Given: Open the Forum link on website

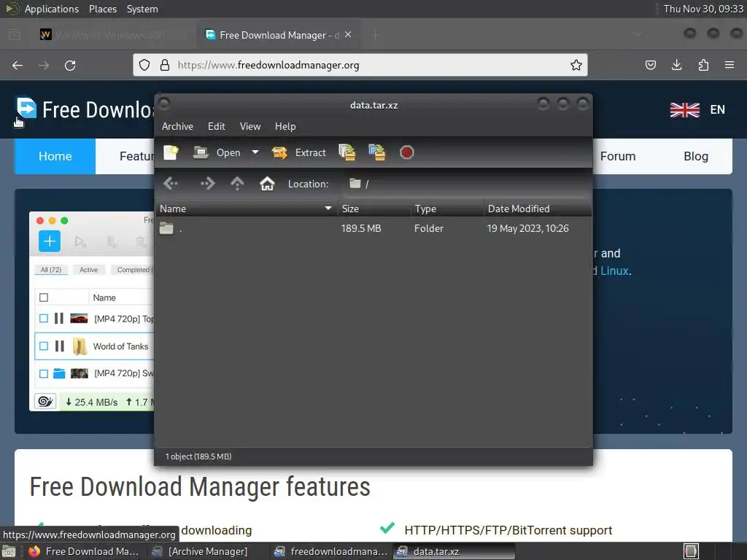Looking at the screenshot, I should click(x=618, y=156).
